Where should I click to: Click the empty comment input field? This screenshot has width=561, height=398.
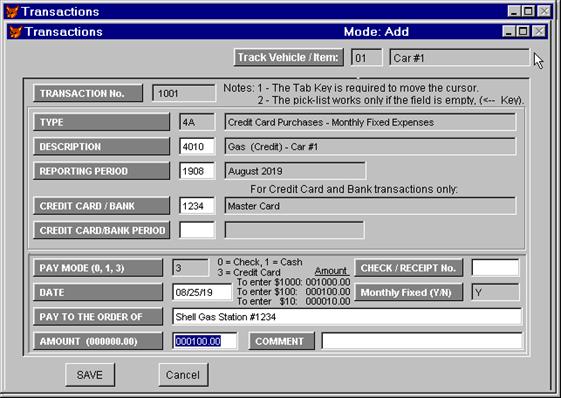click(421, 341)
